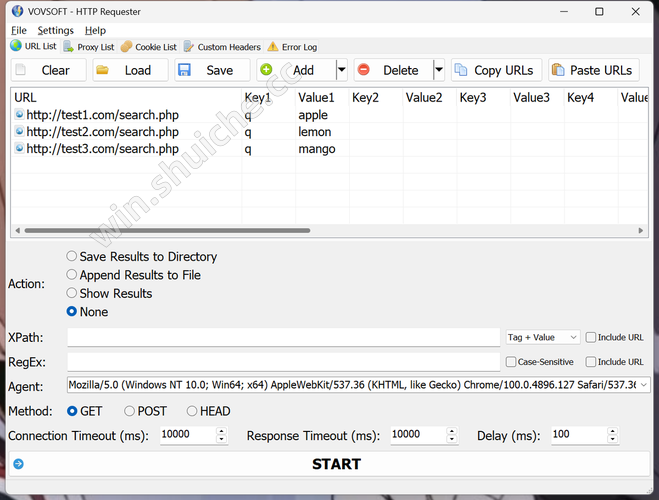The width and height of the screenshot is (659, 500).
Task: Open the Add button dropdown arrow
Action: [342, 70]
